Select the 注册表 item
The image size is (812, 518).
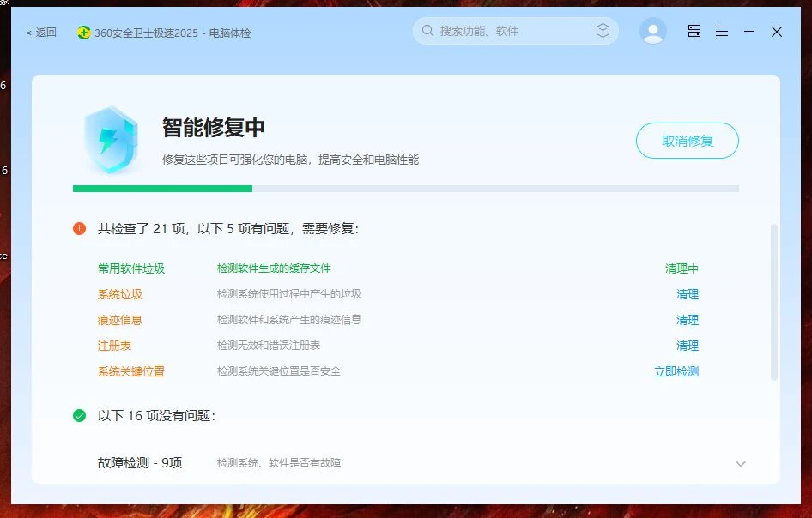point(114,346)
